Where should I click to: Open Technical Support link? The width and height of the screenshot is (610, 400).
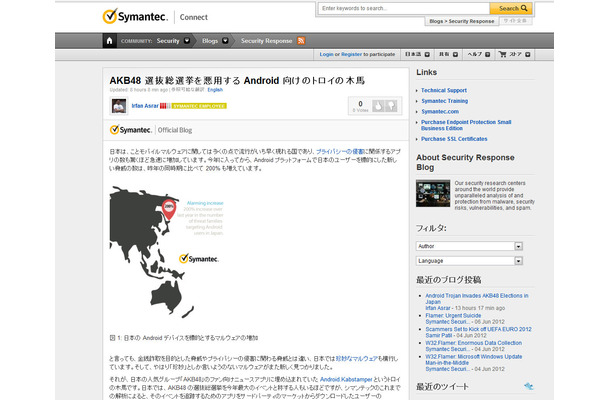tap(444, 90)
